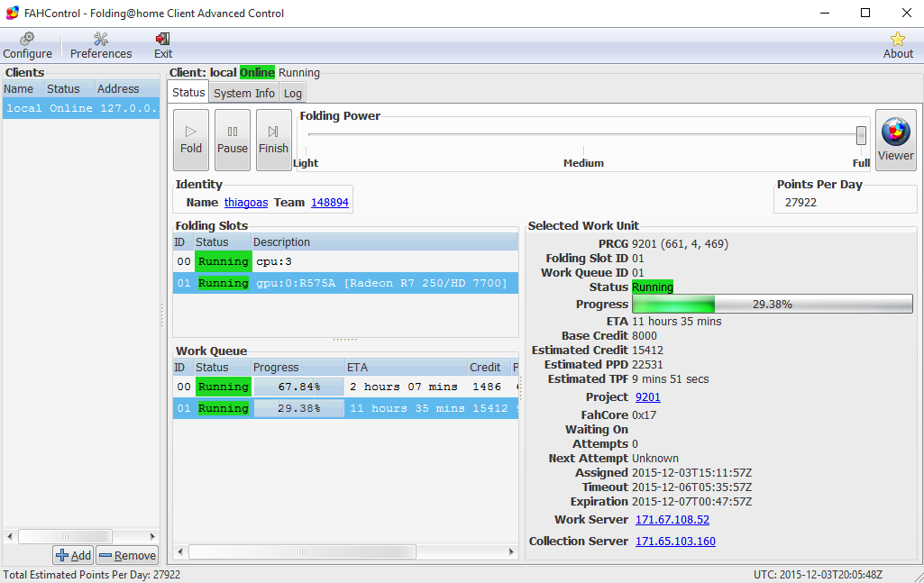Click the Clients horizontal scrollbar thumb
The height and width of the screenshot is (583, 924).
coord(65,536)
